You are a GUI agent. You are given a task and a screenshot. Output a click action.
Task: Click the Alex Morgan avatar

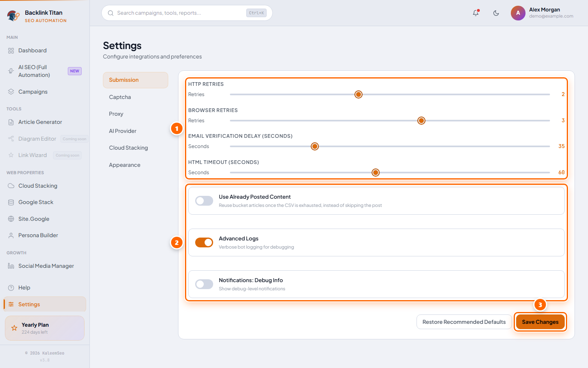point(518,13)
